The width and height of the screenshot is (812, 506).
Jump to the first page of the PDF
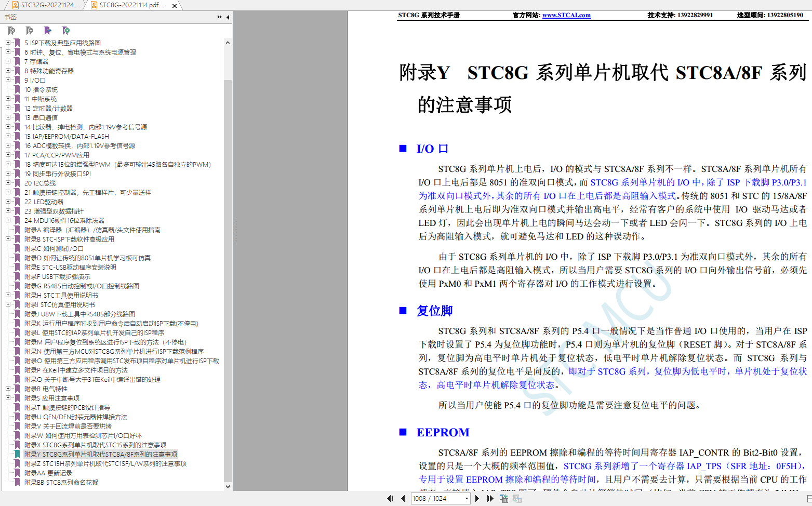click(x=390, y=498)
